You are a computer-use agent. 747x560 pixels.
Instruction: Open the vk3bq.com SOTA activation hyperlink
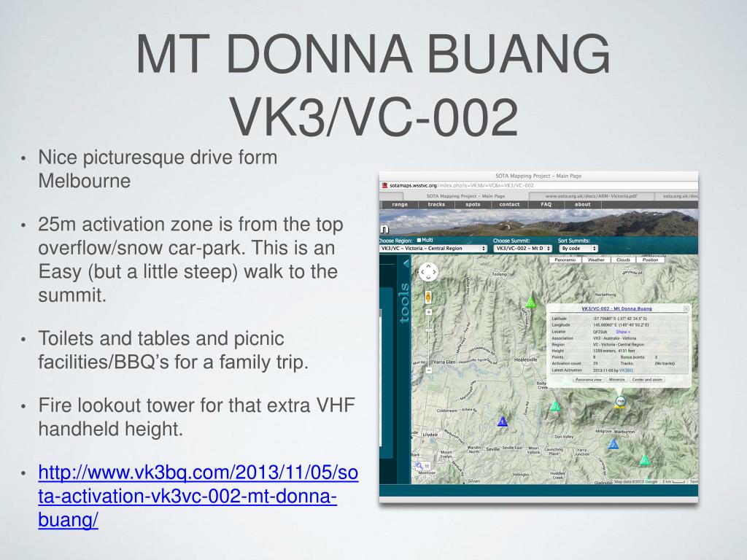coord(198,496)
